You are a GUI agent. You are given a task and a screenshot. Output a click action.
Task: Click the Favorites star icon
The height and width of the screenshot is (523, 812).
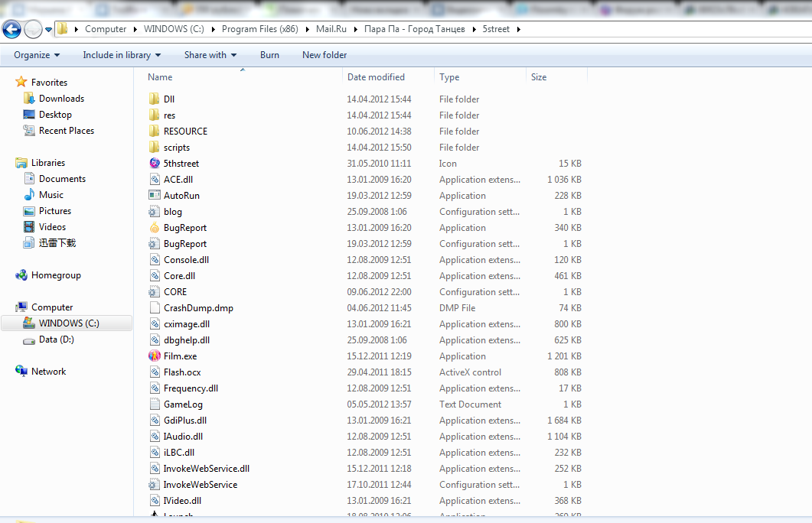[x=21, y=82]
